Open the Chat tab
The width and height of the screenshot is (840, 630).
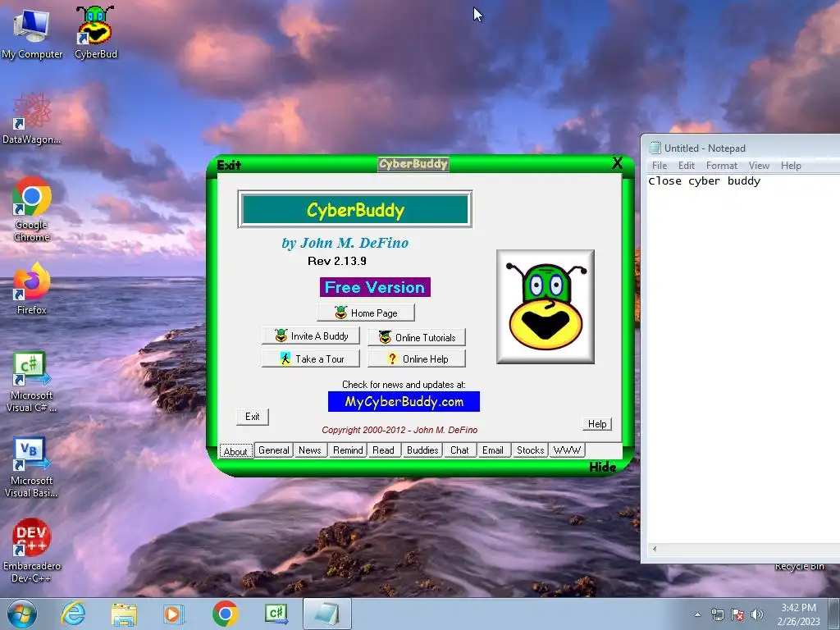(x=459, y=450)
